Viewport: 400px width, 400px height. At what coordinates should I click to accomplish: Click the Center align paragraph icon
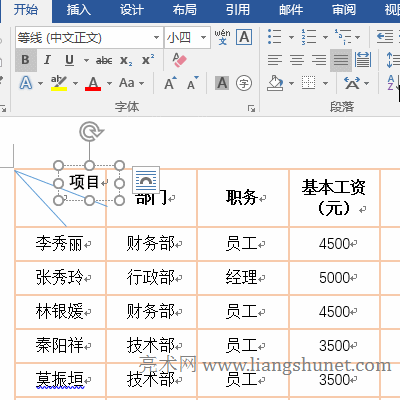coord(297,60)
